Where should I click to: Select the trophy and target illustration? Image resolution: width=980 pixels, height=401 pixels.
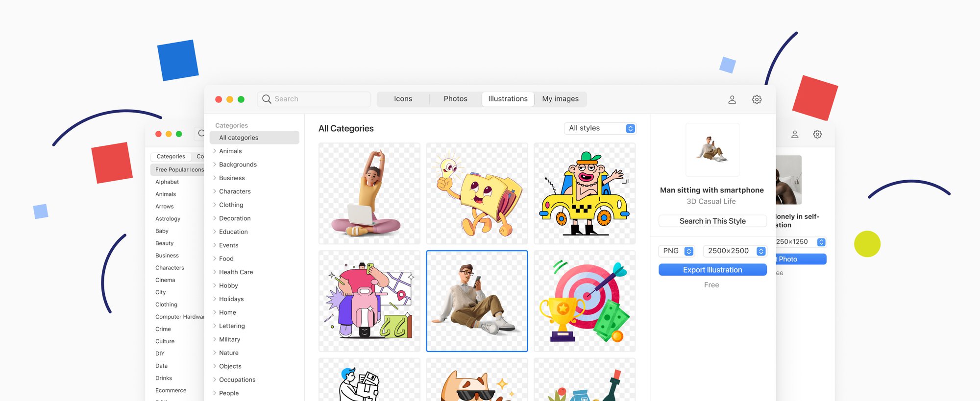coord(585,301)
